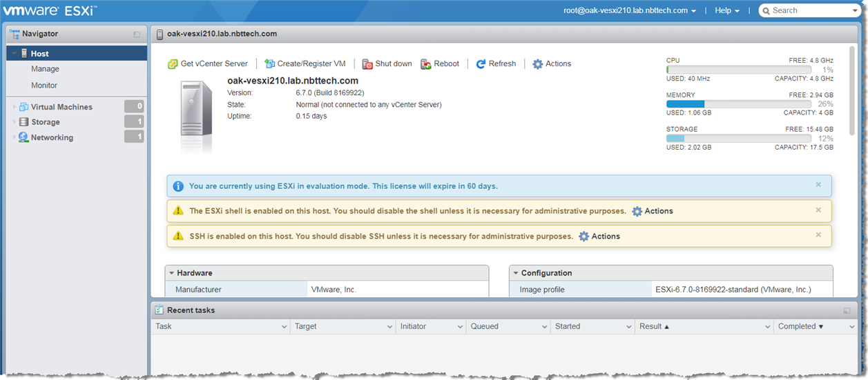Viewport: 868px width, 380px height.
Task: Click the Get vCenter Server icon
Action: tap(173, 64)
